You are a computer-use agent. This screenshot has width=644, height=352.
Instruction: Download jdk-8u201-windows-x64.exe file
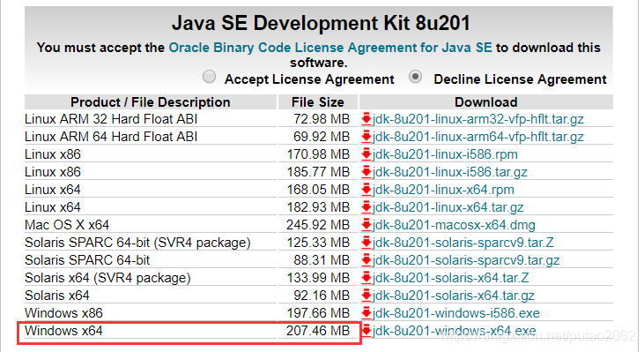click(455, 331)
